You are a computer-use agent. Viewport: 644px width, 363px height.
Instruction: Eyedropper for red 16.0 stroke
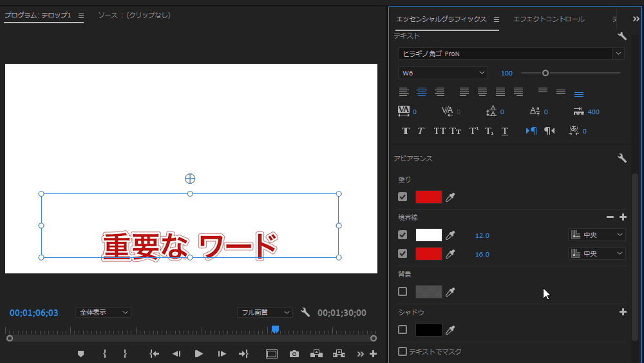(450, 254)
